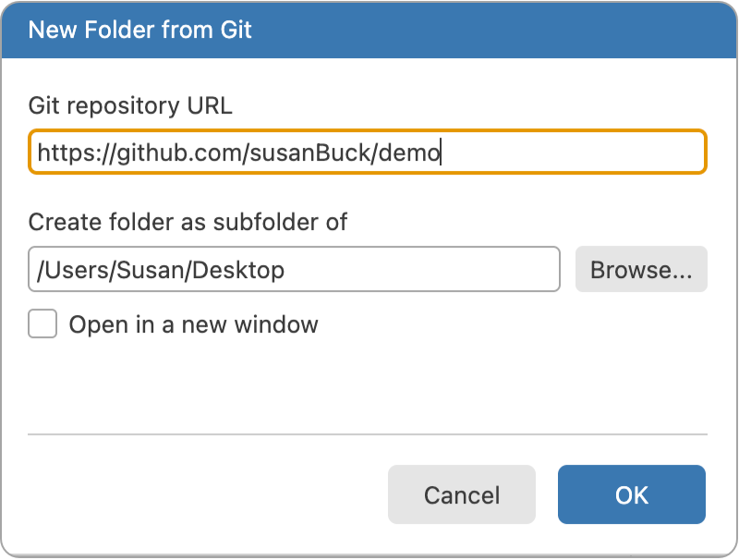Enable the Open in a new window checkbox
Image resolution: width=739 pixels, height=560 pixels.
click(x=42, y=324)
